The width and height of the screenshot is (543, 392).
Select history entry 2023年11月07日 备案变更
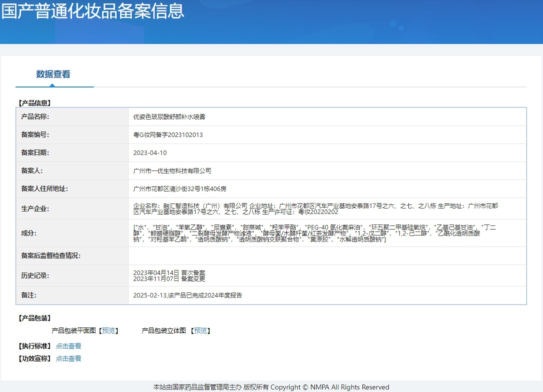coord(169,279)
